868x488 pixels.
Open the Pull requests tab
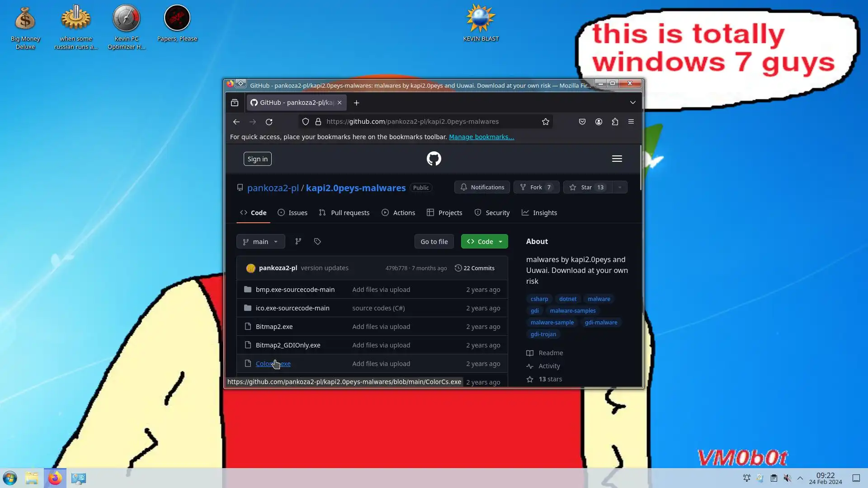pyautogui.click(x=344, y=212)
